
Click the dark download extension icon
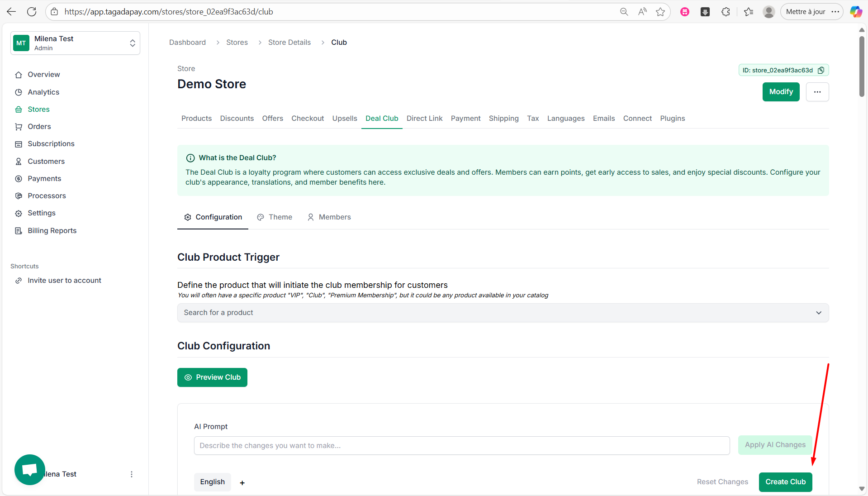(x=705, y=12)
